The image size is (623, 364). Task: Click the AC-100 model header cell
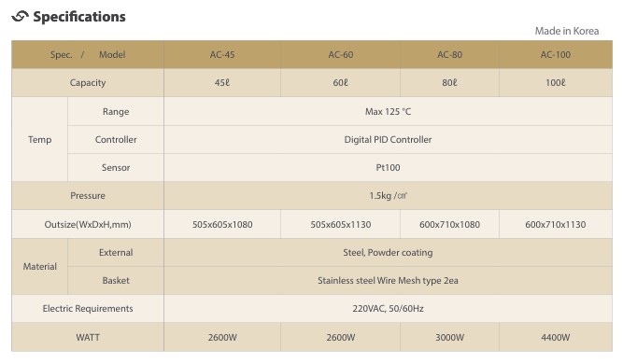[x=556, y=54]
